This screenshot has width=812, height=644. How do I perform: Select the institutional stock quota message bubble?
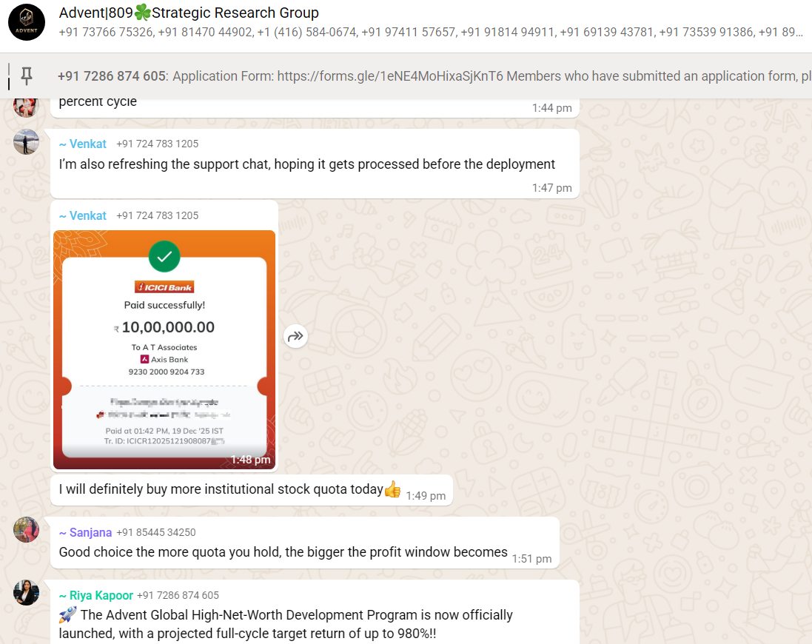[252, 490]
